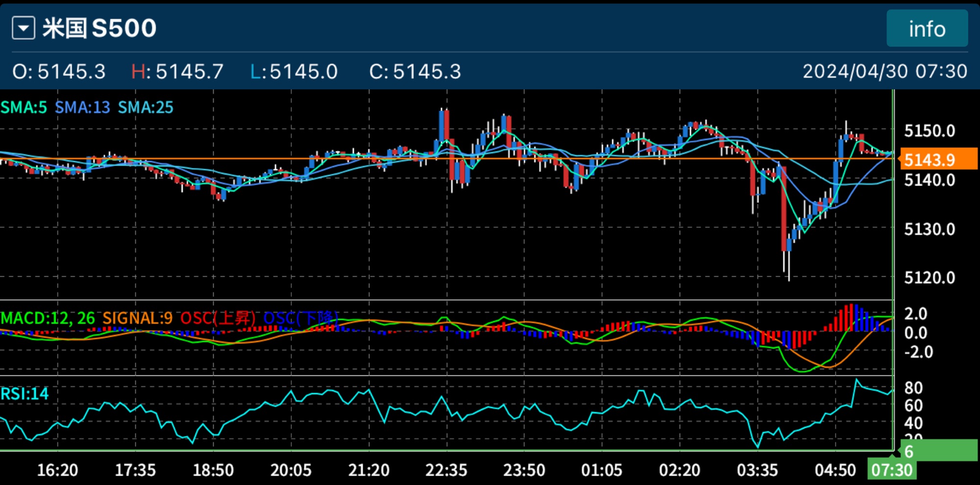980x485 pixels.
Task: Open the RSI:14 indicator label
Action: (24, 394)
